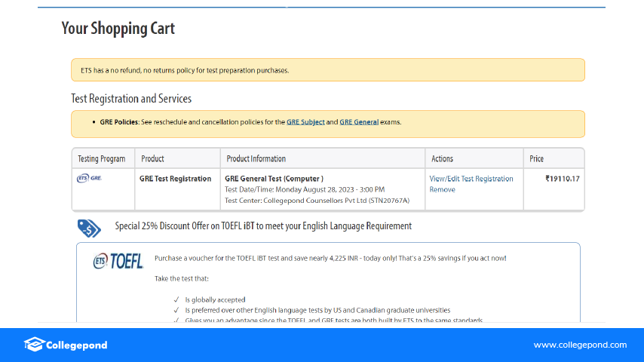Image resolution: width=644 pixels, height=362 pixels.
Task: Click the Price column header
Action: (536, 158)
